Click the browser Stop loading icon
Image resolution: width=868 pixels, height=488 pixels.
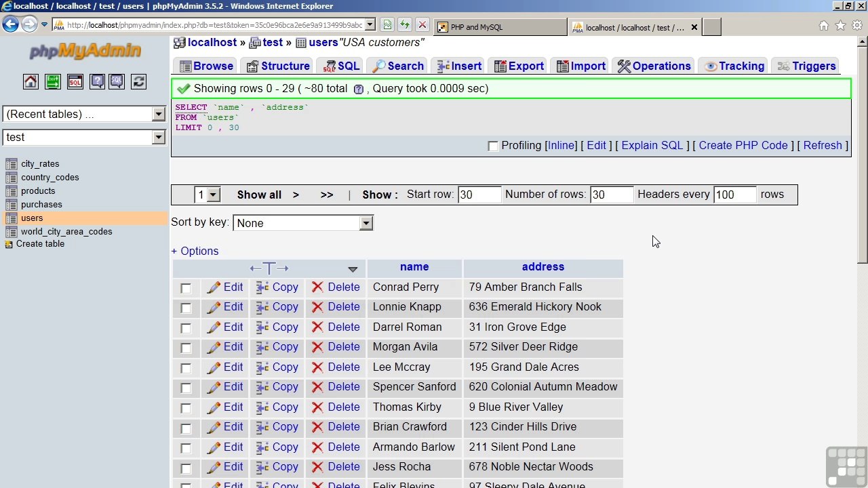[422, 25]
